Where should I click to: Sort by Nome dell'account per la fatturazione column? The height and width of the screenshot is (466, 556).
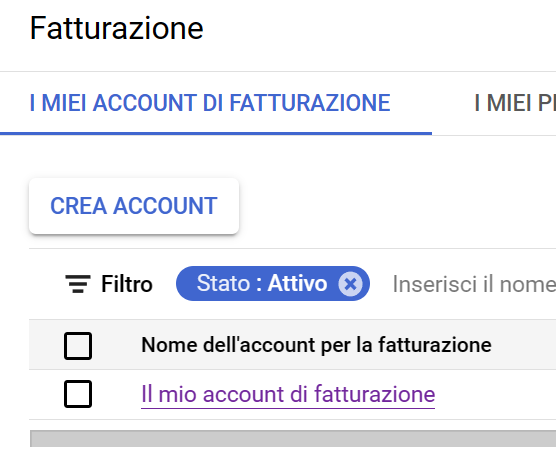(x=316, y=345)
